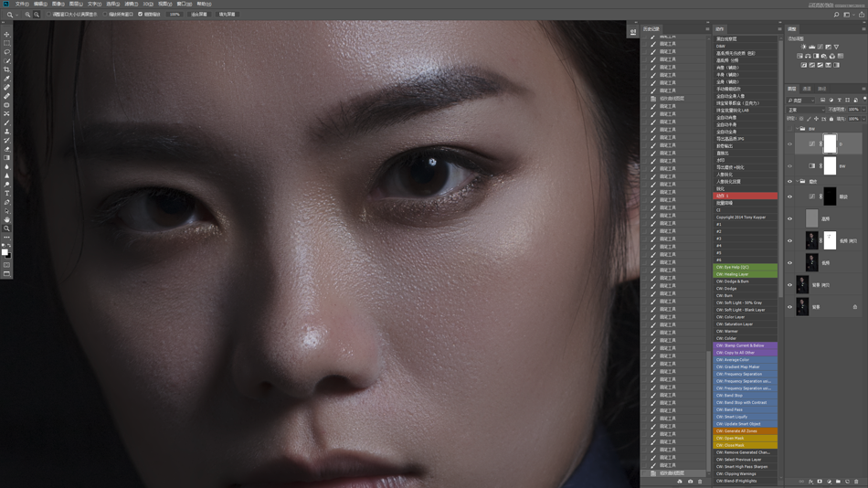This screenshot has height=488, width=868.
Task: Click the layer opacity percentage field
Action: [853, 110]
